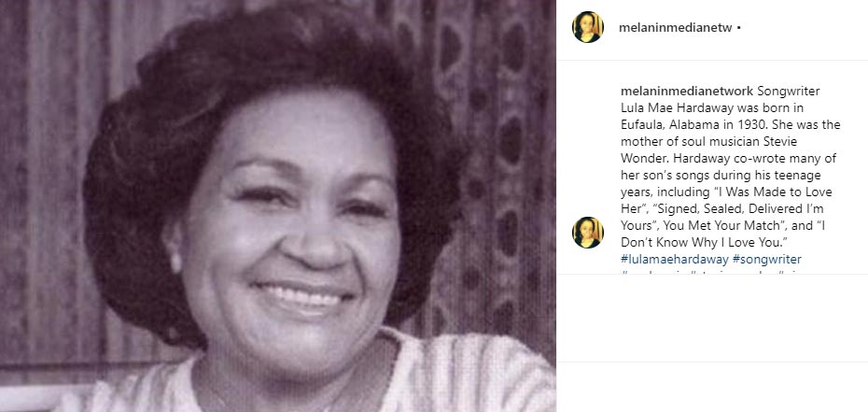This screenshot has width=868, height=412.
Task: Click the profile picture beside the caption
Action: (587, 233)
